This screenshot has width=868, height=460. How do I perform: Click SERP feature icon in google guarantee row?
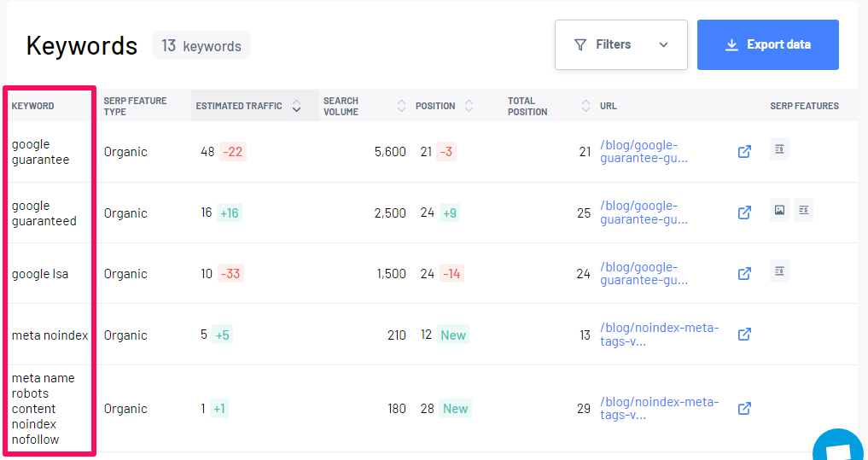click(x=779, y=148)
